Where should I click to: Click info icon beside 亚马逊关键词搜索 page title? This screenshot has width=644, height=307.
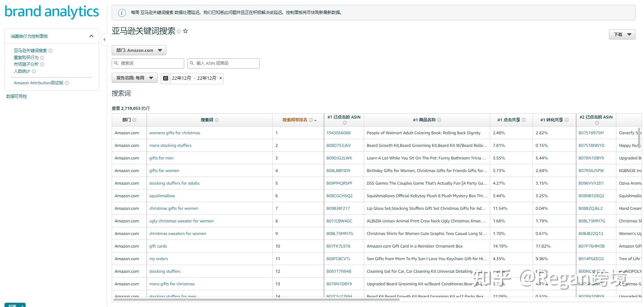179,31
